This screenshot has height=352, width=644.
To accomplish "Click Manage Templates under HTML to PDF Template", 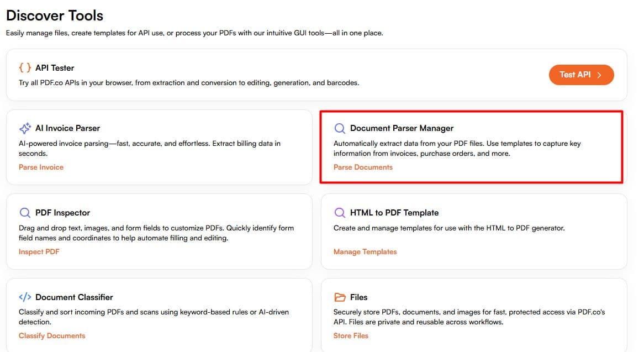I will point(365,251).
